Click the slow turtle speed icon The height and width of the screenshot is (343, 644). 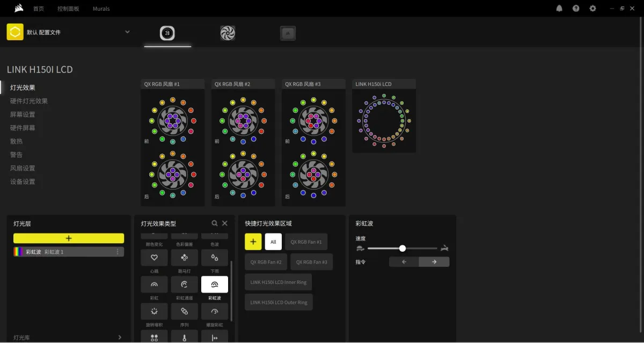click(360, 249)
